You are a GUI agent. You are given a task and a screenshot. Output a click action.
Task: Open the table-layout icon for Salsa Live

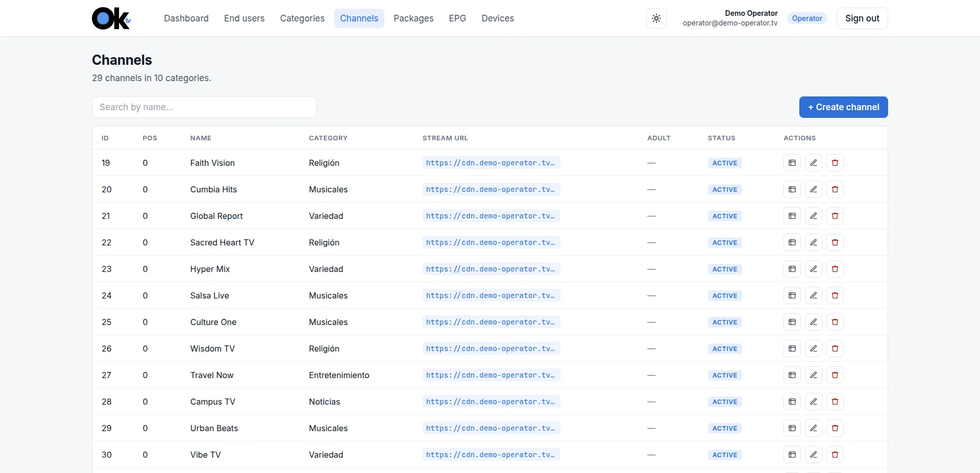click(792, 295)
